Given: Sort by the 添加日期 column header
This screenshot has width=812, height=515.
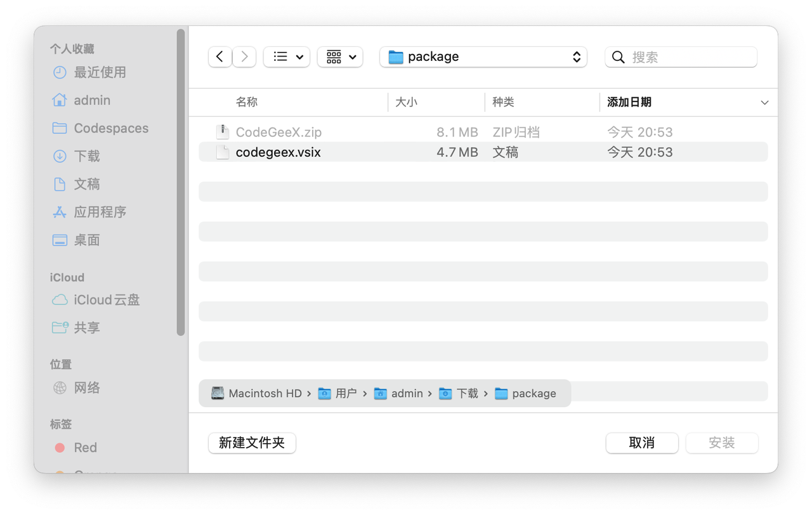Looking at the screenshot, I should (629, 102).
